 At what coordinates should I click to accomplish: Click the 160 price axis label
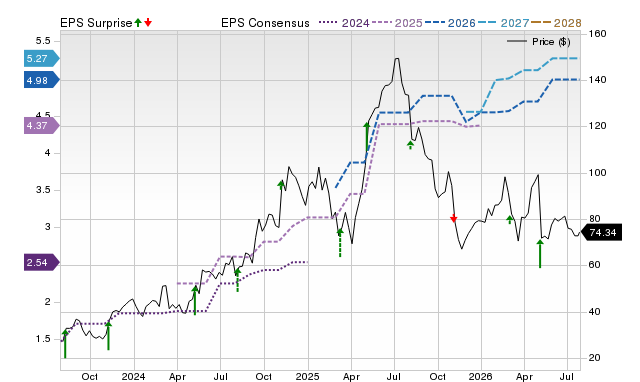coord(598,33)
